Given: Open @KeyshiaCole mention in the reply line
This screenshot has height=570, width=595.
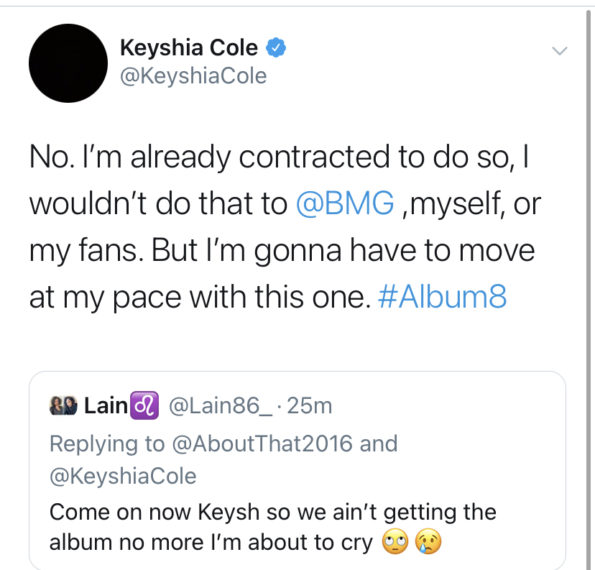Looking at the screenshot, I should [123, 476].
